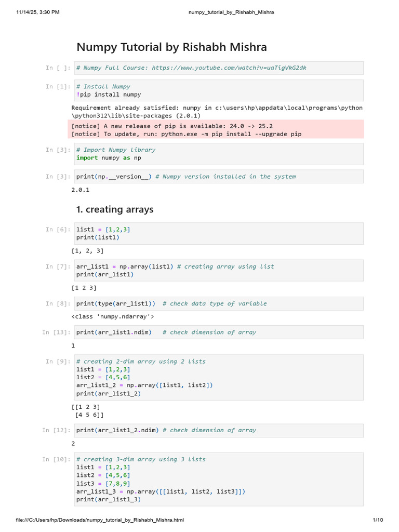
Task: Click the 3-dim array creation code cell
Action: (217, 479)
